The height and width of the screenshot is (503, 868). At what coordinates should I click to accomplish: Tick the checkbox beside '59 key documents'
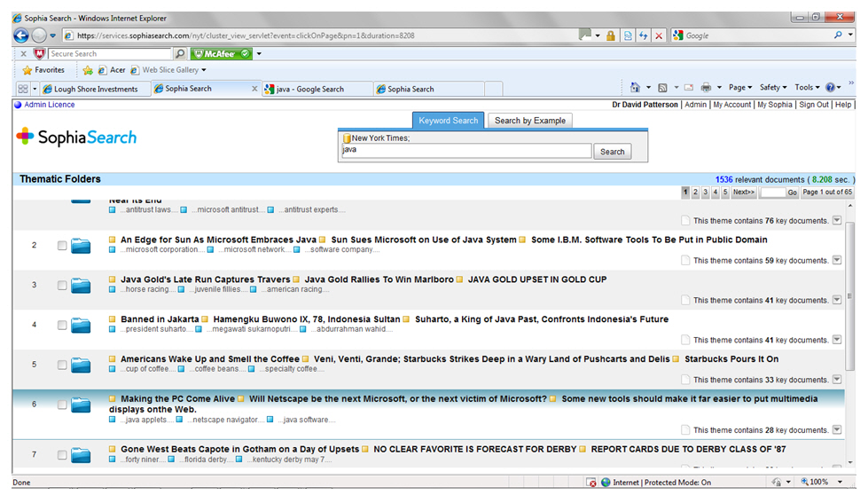[x=685, y=260]
